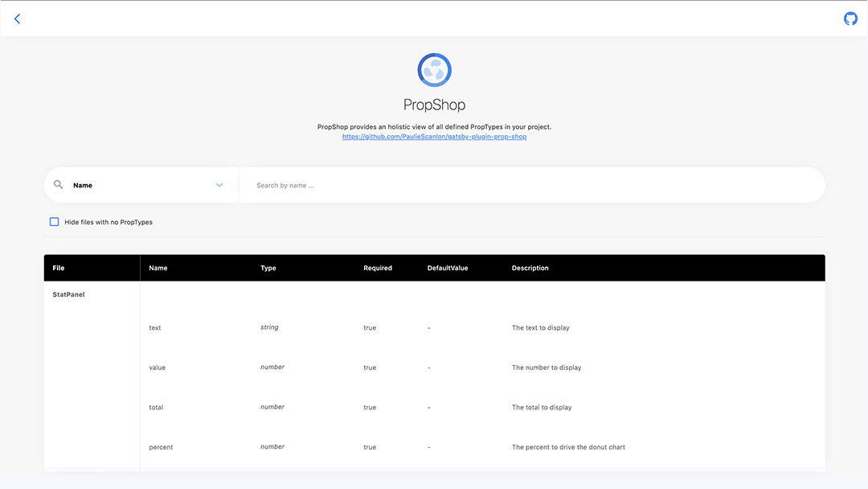The height and width of the screenshot is (489, 868).
Task: Go back using the left chevron
Action: tap(17, 18)
